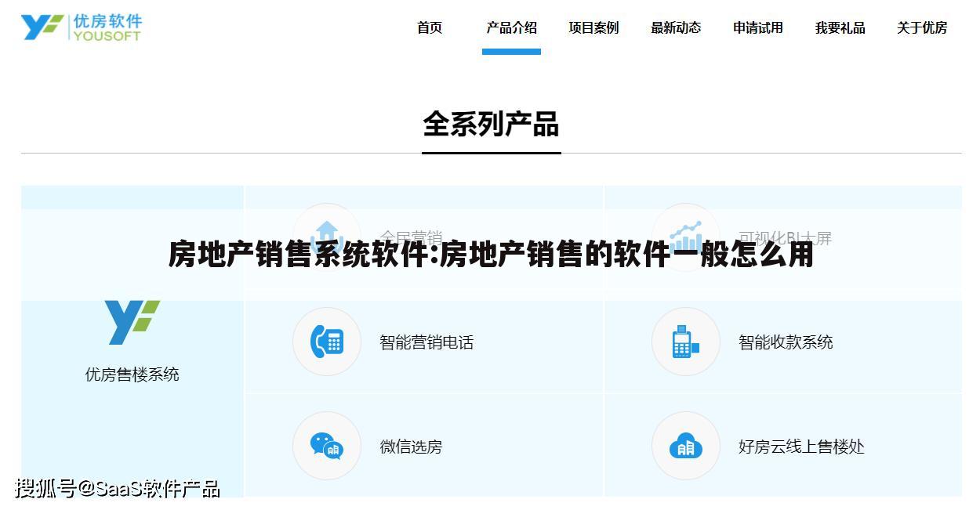Open the 首页 navigation item
The image size is (980, 510).
click(430, 27)
